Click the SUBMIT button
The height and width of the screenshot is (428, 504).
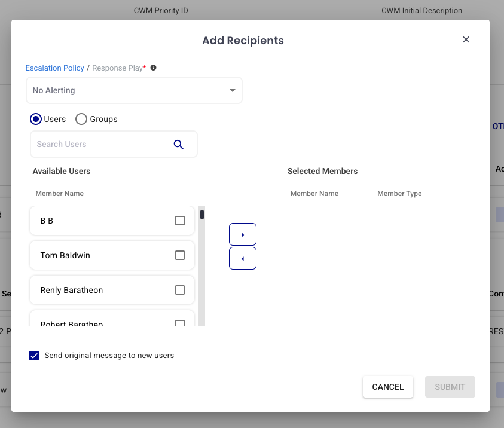(x=450, y=387)
